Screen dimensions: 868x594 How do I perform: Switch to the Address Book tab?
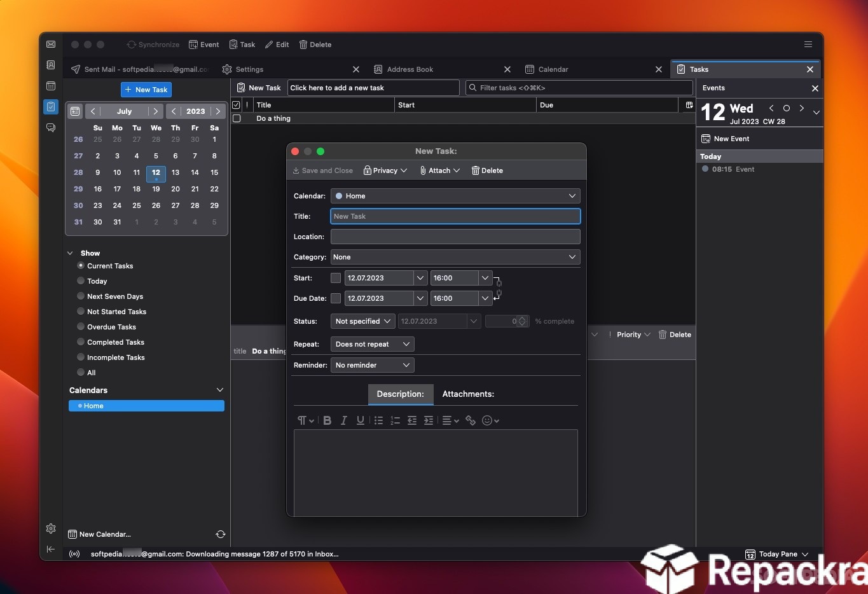441,69
